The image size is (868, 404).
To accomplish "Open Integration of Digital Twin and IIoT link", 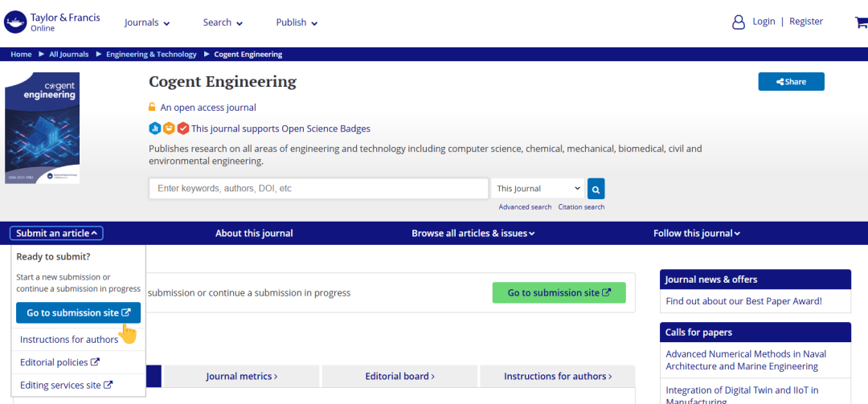I will click(742, 394).
